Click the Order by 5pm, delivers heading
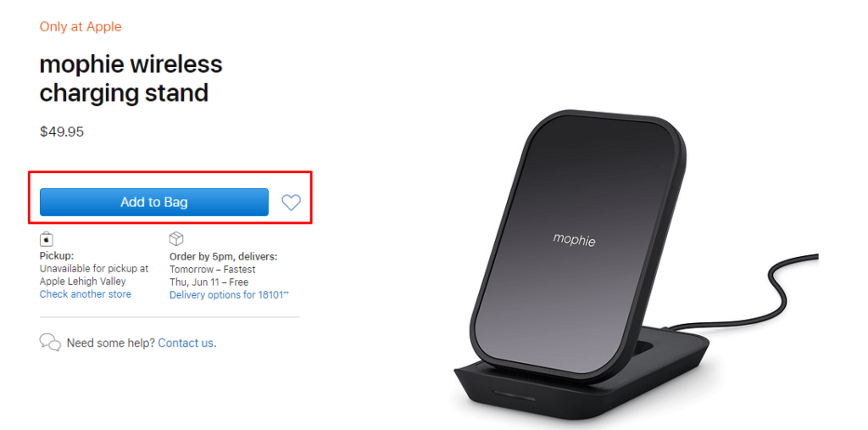 pos(223,257)
